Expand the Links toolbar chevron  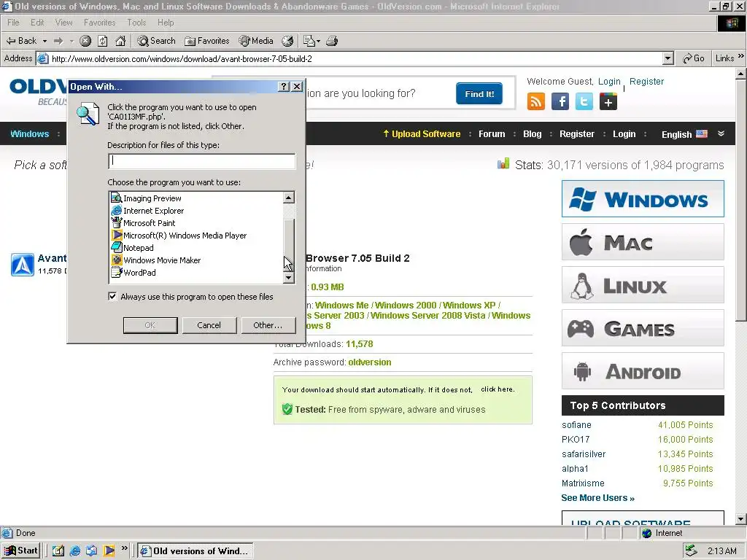tap(741, 57)
